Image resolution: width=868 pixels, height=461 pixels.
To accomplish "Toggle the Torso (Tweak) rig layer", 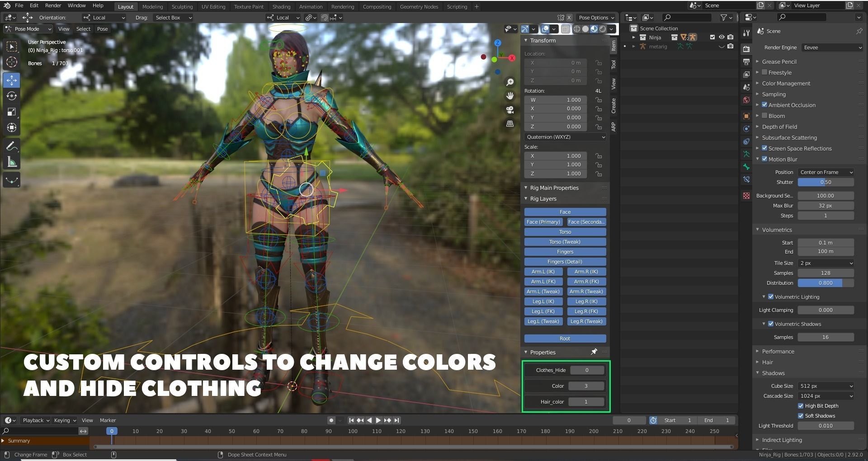I will (565, 242).
